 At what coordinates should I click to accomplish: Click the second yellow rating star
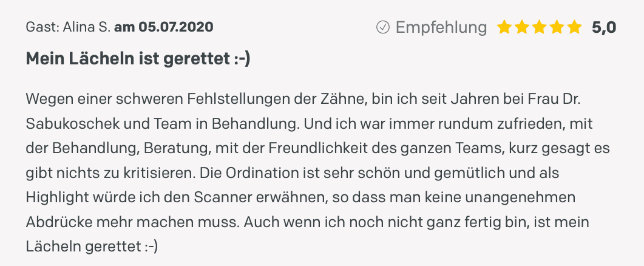coord(521,27)
